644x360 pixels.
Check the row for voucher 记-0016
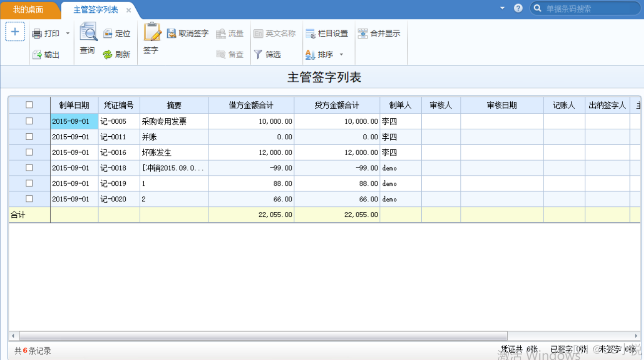click(29, 152)
